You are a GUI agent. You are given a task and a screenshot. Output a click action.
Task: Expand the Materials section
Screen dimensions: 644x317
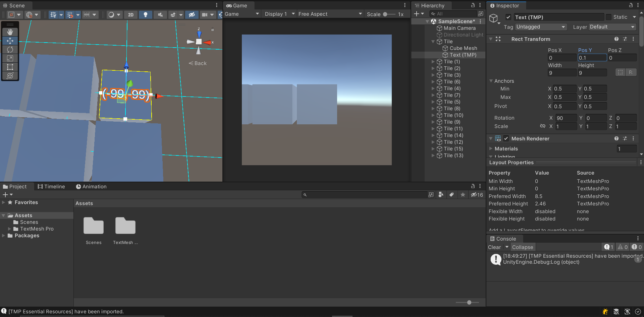coord(491,148)
